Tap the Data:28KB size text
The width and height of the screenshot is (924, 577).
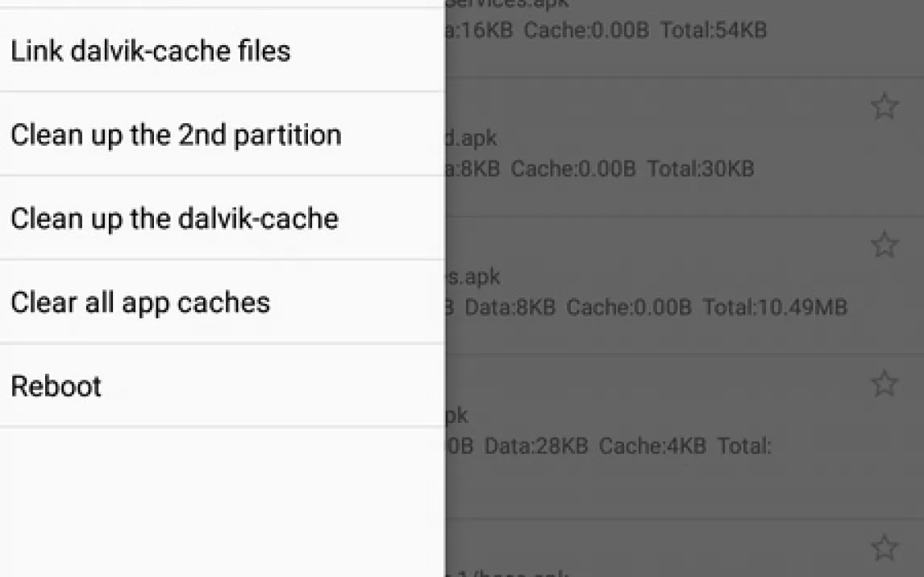point(536,446)
